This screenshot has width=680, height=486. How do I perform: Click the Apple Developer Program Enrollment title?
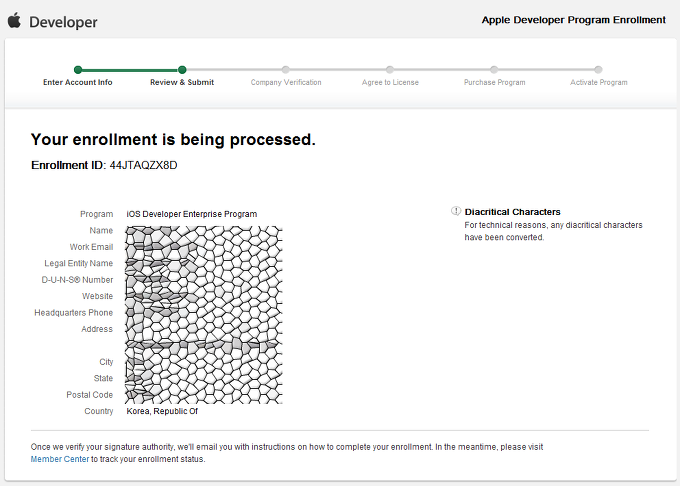point(574,20)
